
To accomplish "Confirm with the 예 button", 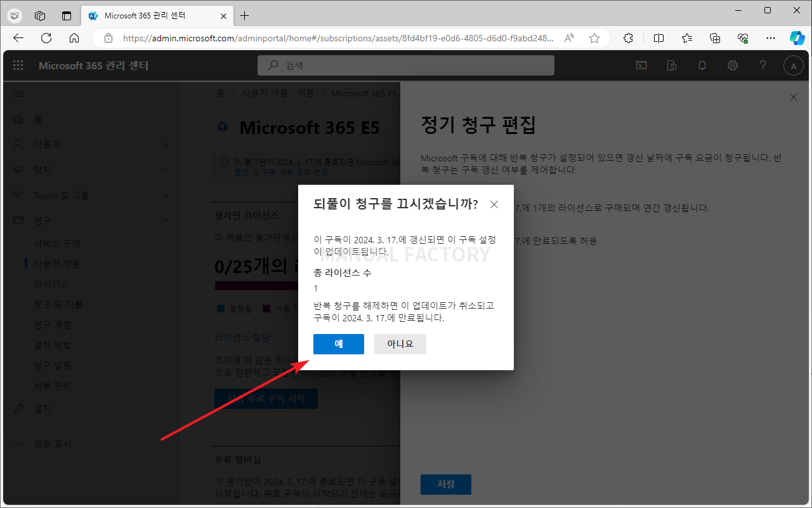I will point(339,344).
